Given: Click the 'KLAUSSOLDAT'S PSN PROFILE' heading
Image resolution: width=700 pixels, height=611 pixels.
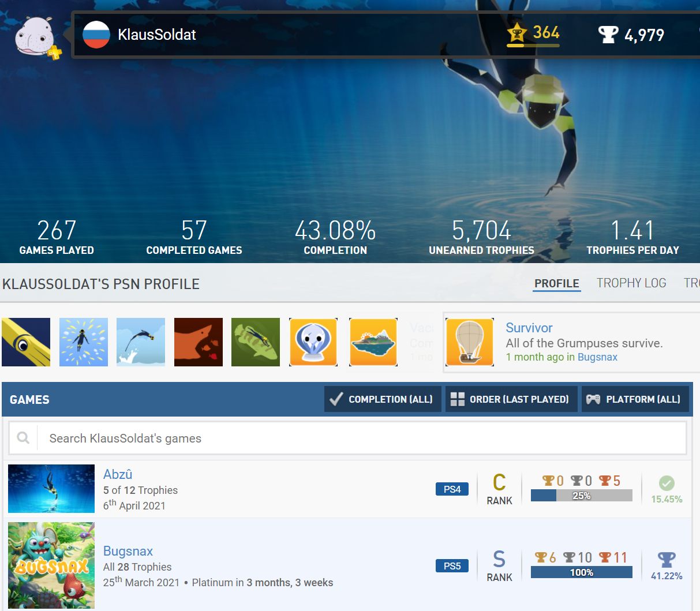Looking at the screenshot, I should 101,284.
